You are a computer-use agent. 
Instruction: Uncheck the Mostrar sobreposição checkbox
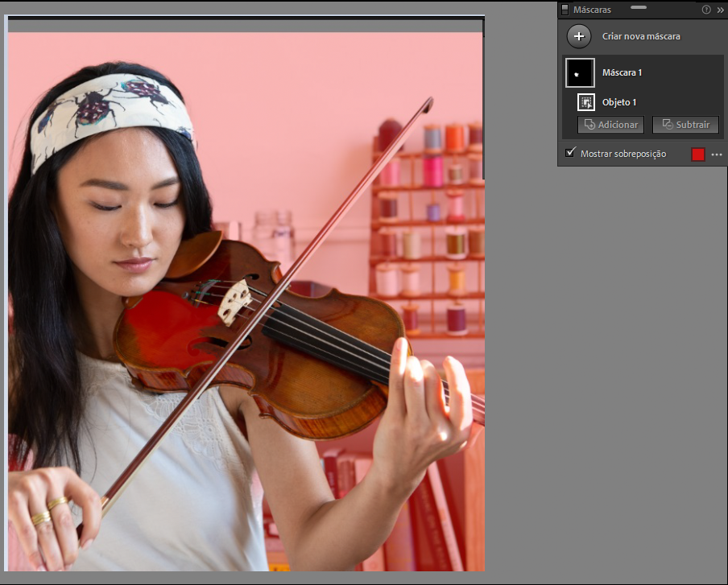pos(571,153)
